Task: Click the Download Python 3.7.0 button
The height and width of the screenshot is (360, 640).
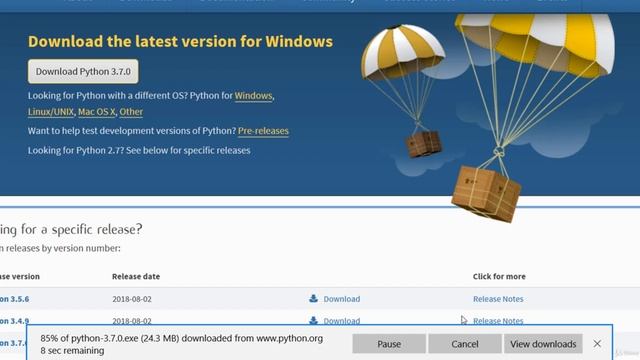Action: tap(83, 71)
